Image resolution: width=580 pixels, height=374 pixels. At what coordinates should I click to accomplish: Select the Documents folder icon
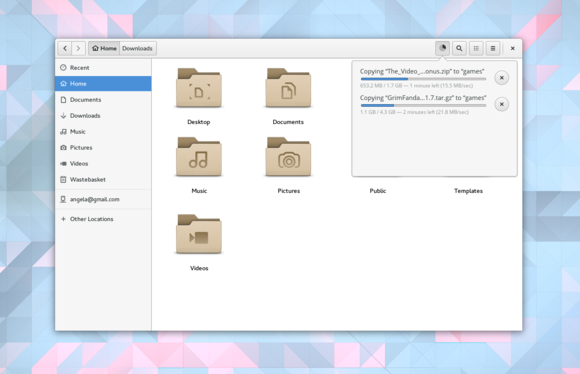pos(288,88)
